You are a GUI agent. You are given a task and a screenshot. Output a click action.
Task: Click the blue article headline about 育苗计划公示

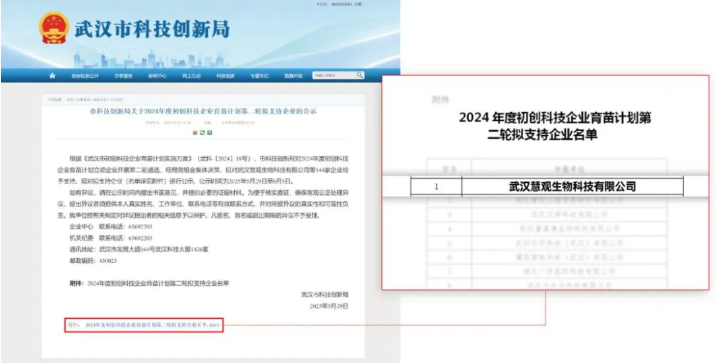[x=203, y=111]
